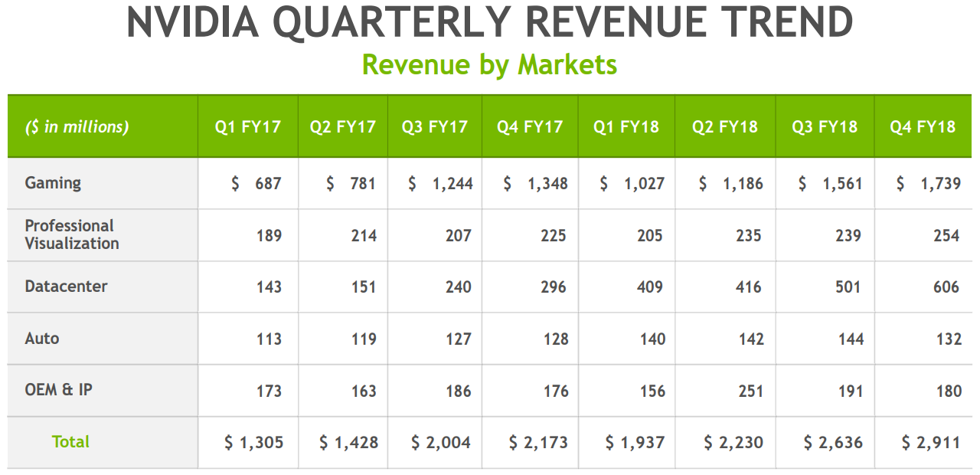
Task: Click Auto Q3 FY18 value "144"
Action: click(851, 339)
